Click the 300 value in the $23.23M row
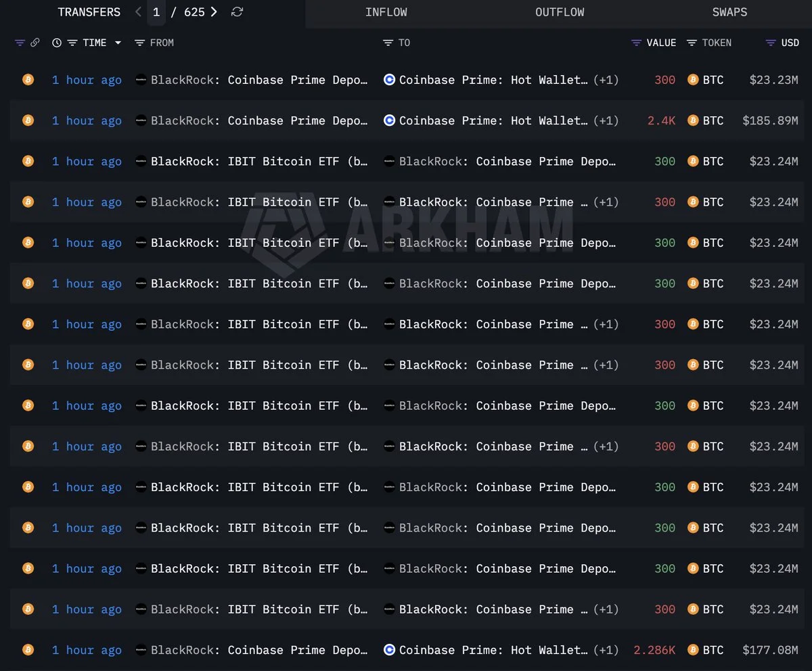This screenshot has width=812, height=671. tap(665, 80)
